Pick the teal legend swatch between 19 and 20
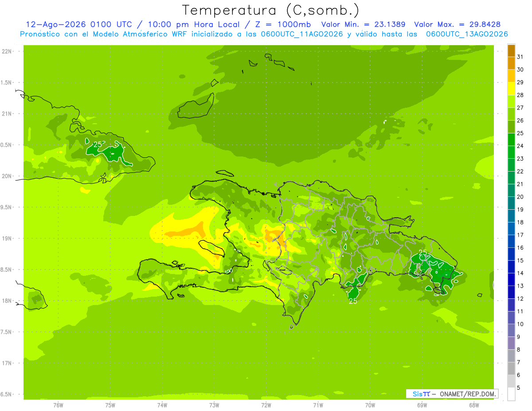 tap(511, 203)
